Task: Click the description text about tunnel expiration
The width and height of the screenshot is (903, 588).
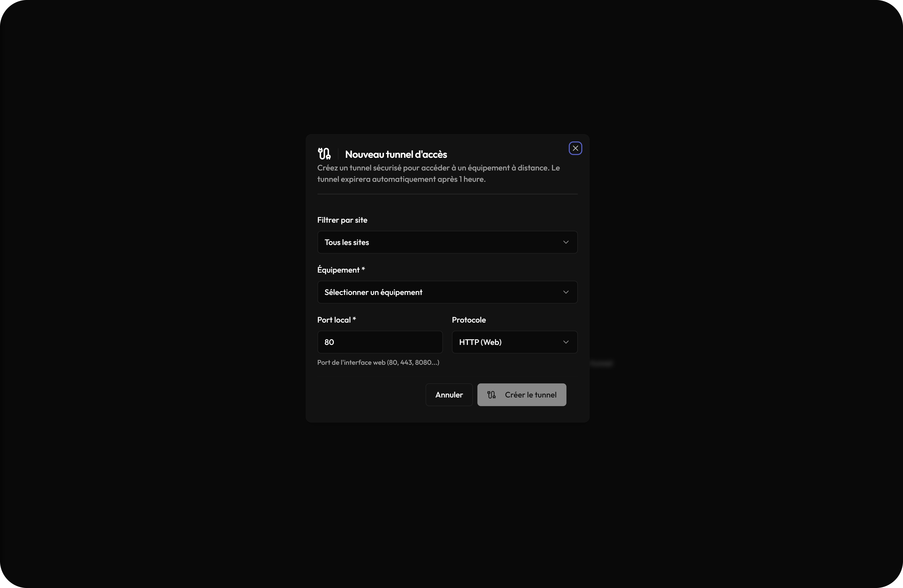Action: click(439, 173)
